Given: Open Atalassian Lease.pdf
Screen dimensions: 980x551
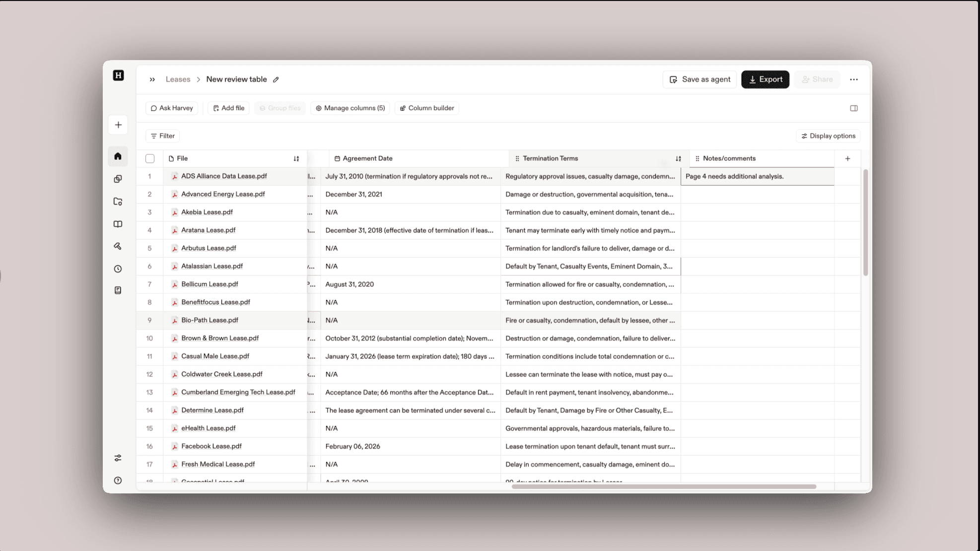Looking at the screenshot, I should (212, 266).
